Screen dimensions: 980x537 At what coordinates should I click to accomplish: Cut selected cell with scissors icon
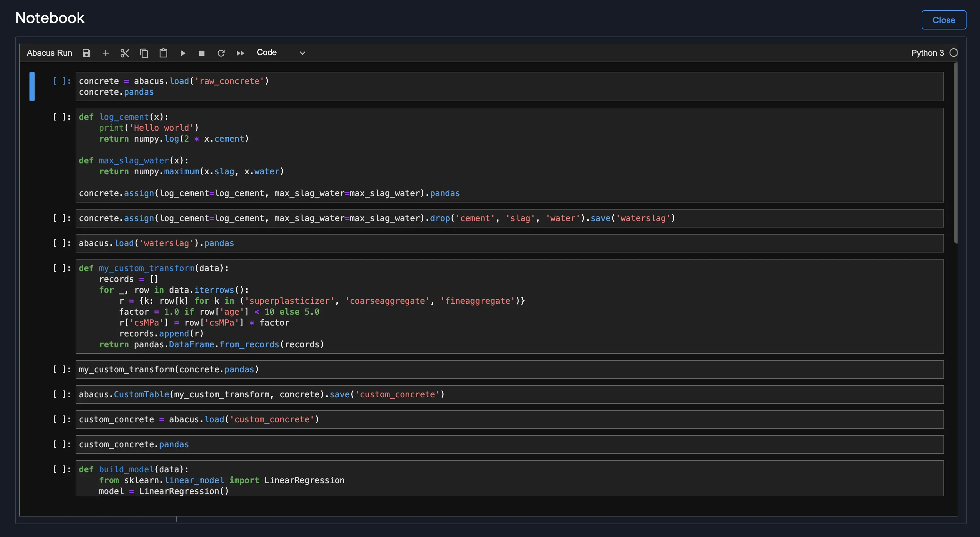pyautogui.click(x=125, y=53)
